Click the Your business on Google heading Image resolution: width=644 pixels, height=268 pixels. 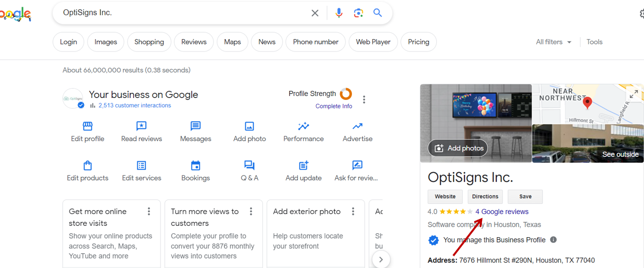pos(143,95)
